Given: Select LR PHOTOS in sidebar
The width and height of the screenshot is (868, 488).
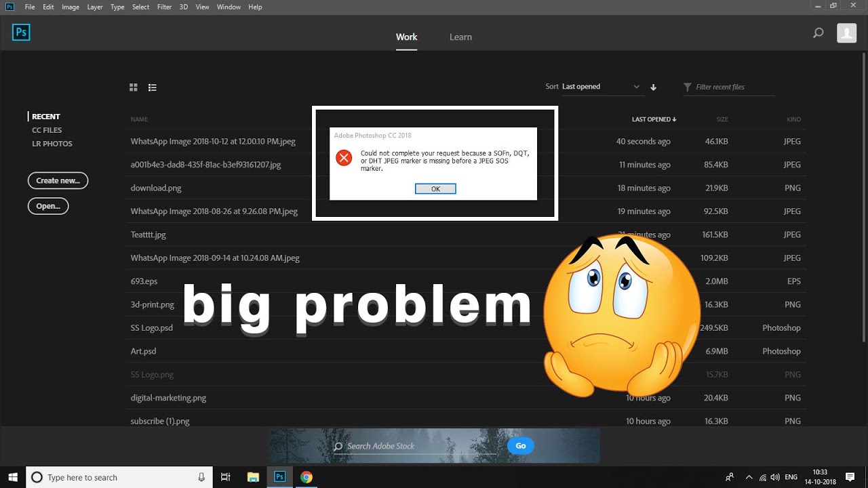Looking at the screenshot, I should pyautogui.click(x=52, y=144).
